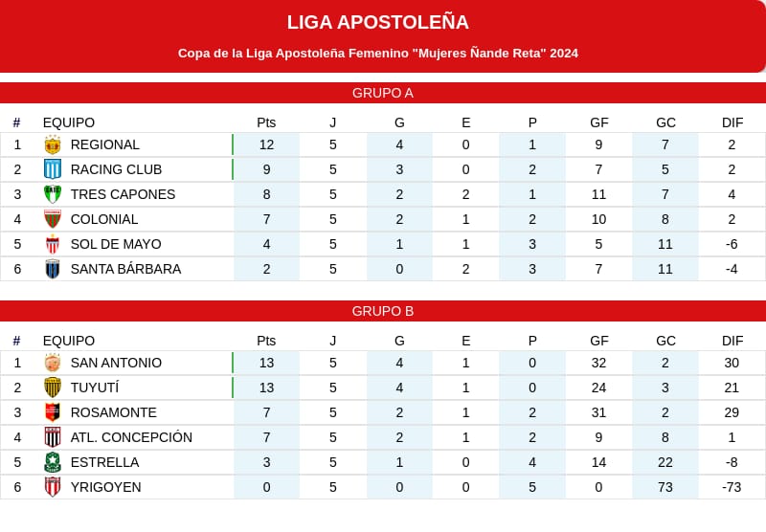This screenshot has width=766, height=532.
Task: Click the DIF column header in Grupo B
Action: pos(732,341)
